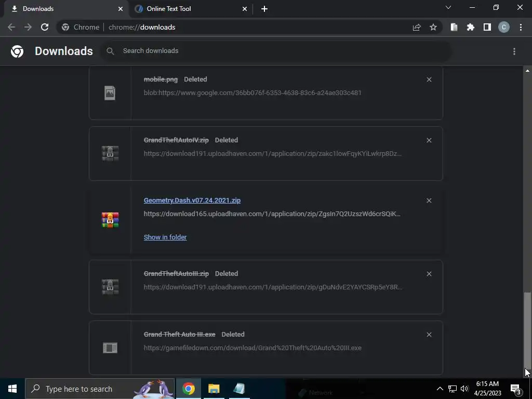Toggle the browser side panel
This screenshot has width=532, height=399.
(487, 27)
